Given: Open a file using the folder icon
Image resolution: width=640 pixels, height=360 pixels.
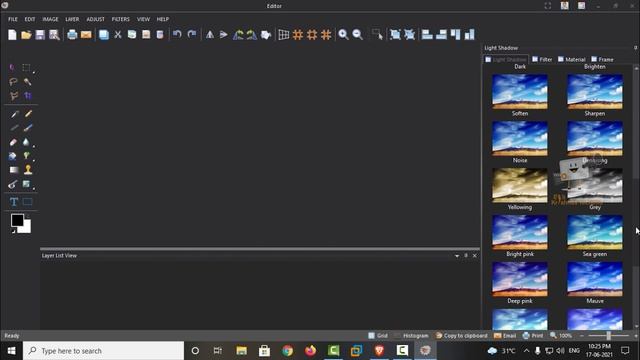Looking at the screenshot, I should coord(26,35).
